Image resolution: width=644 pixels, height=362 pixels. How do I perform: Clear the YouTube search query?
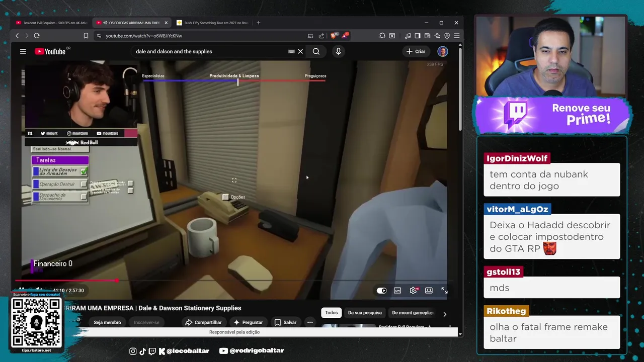300,51
